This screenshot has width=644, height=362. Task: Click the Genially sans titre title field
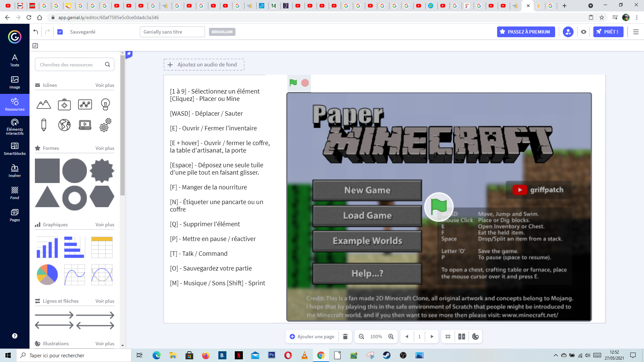(172, 32)
